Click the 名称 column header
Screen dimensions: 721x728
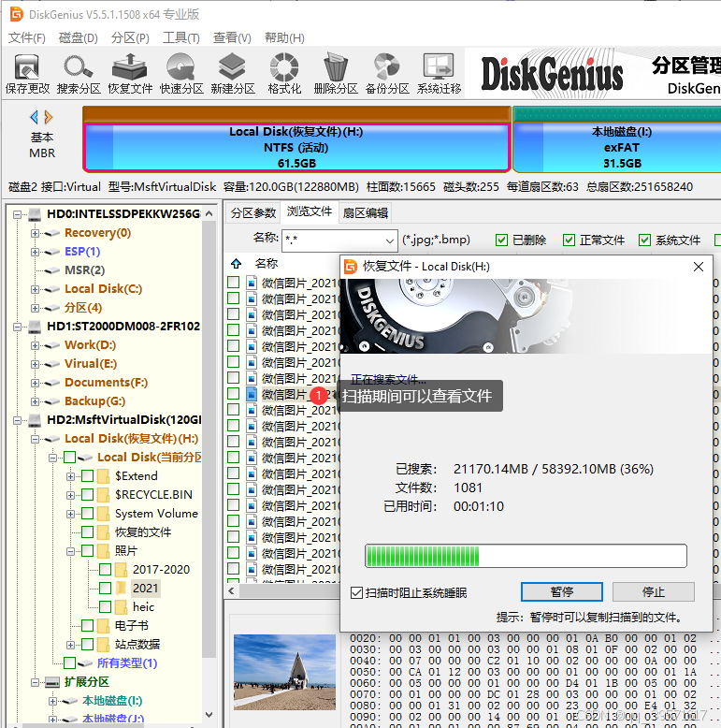[x=267, y=264]
